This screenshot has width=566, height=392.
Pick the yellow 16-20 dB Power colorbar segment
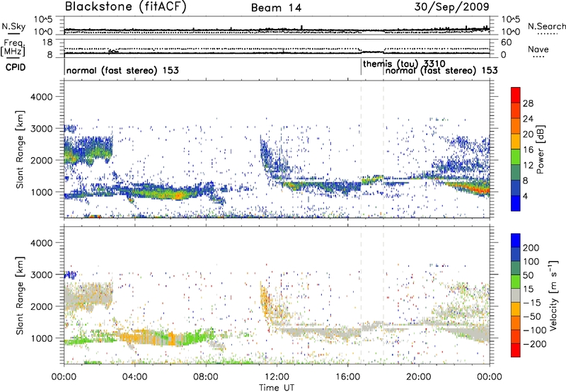[516, 141]
